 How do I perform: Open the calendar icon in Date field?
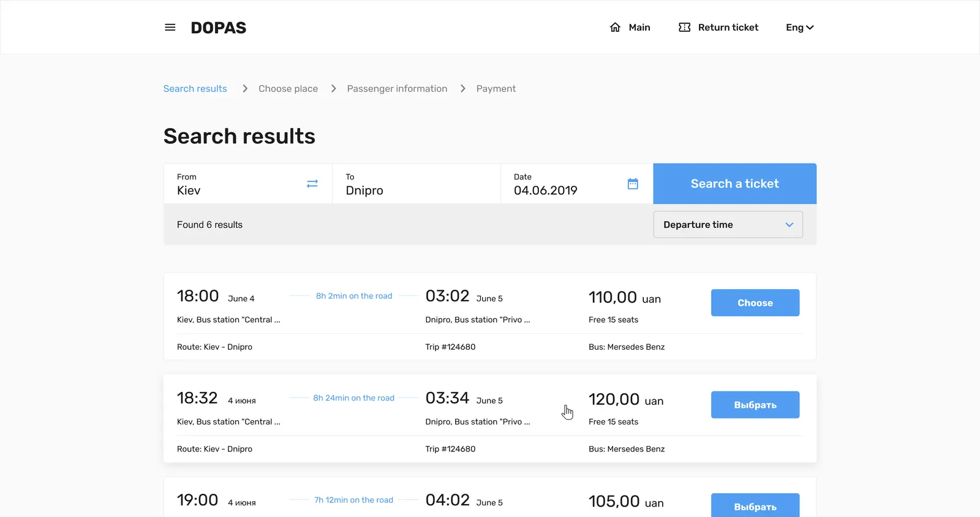pyautogui.click(x=633, y=184)
